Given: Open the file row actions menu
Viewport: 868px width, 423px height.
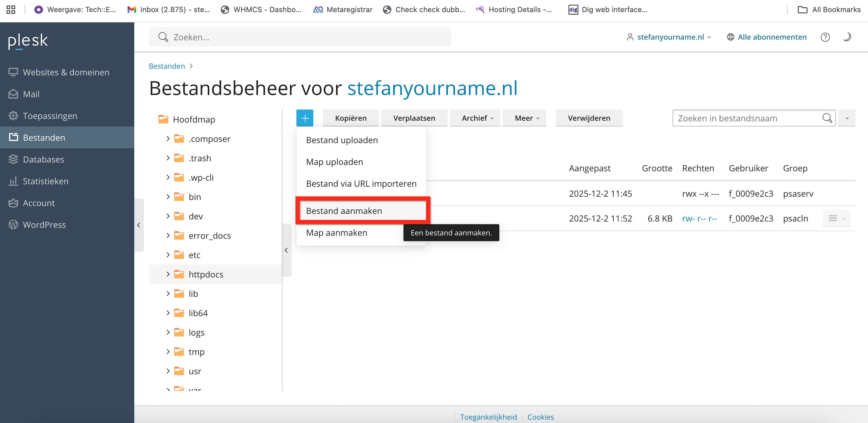Looking at the screenshot, I should [x=836, y=218].
